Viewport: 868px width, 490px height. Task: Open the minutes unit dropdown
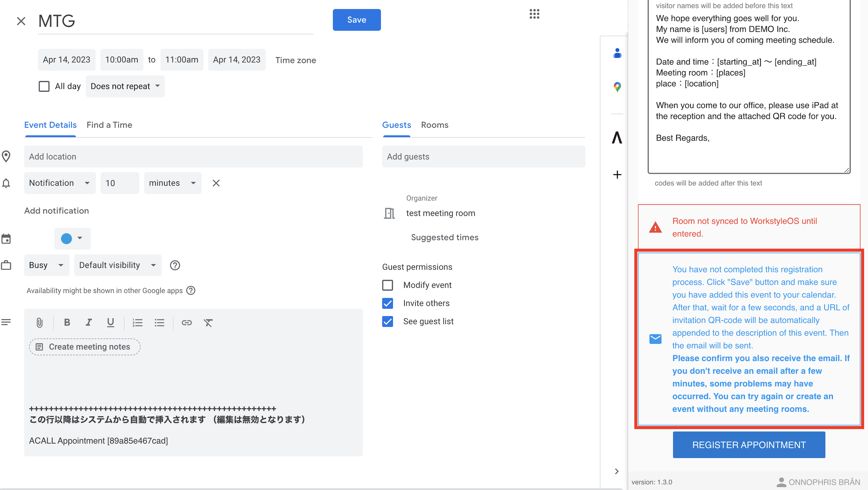pos(173,183)
